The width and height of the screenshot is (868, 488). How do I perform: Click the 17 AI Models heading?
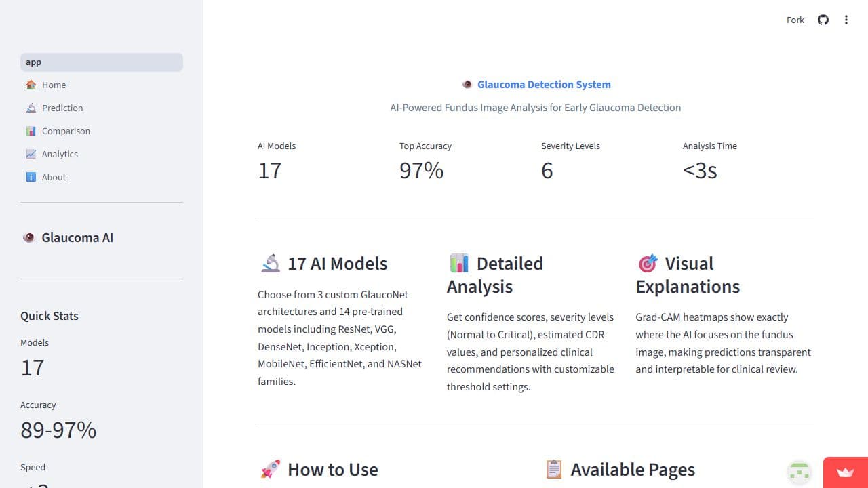(337, 264)
